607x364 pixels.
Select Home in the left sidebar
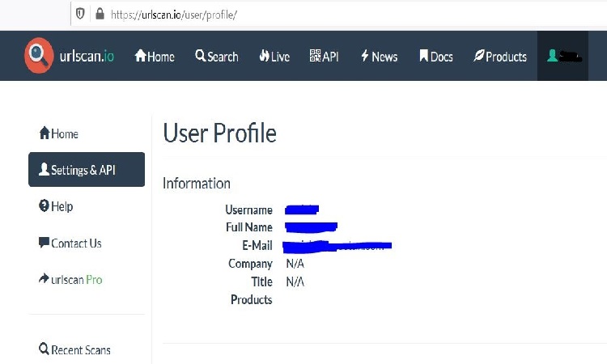pyautogui.click(x=59, y=133)
